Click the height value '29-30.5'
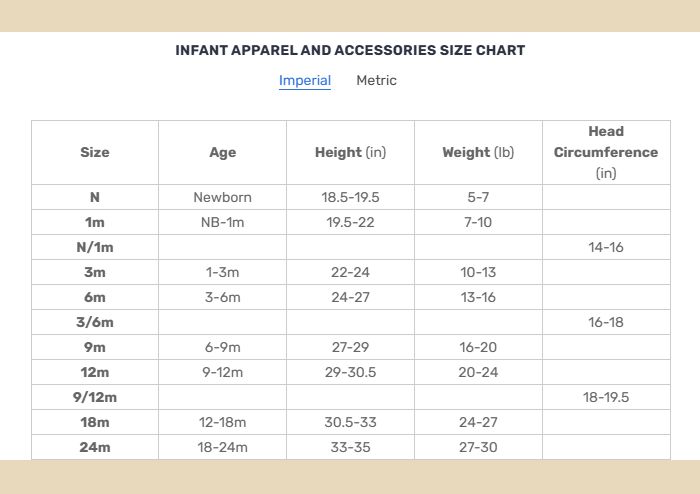 pos(350,372)
